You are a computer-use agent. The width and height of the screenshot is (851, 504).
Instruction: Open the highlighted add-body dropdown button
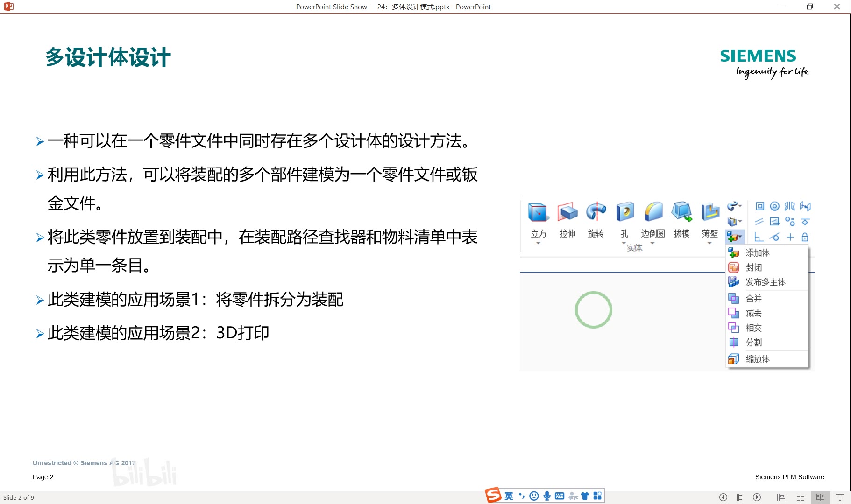[x=734, y=237]
